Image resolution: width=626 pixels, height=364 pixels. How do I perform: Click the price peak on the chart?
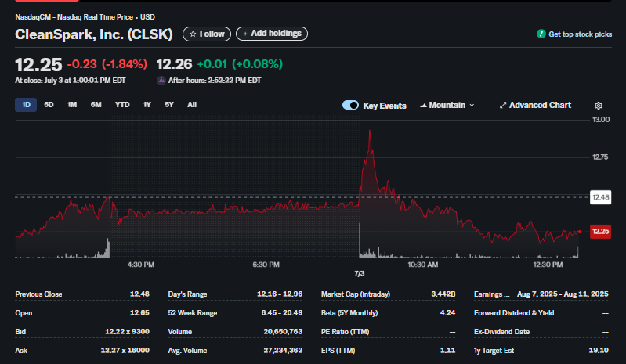(370, 131)
